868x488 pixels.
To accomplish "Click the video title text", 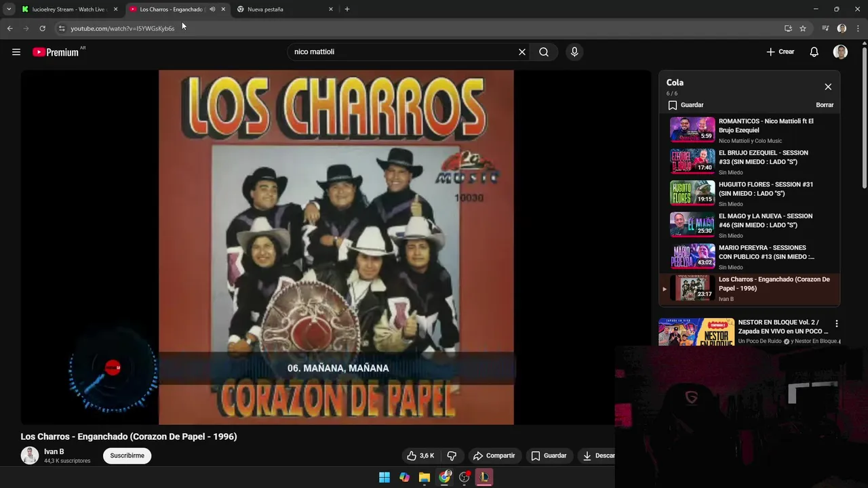I will pos(129,436).
